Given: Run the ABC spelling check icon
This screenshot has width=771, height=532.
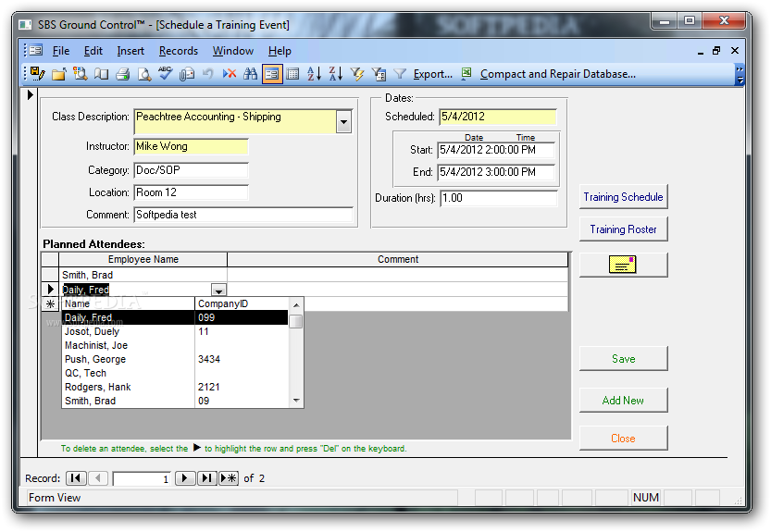Looking at the screenshot, I should click(x=165, y=74).
